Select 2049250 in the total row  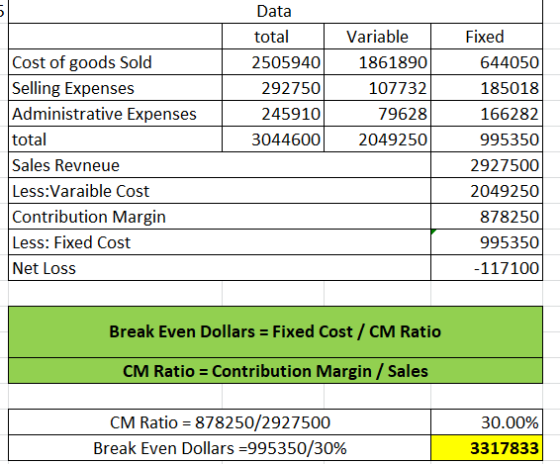pyautogui.click(x=377, y=139)
